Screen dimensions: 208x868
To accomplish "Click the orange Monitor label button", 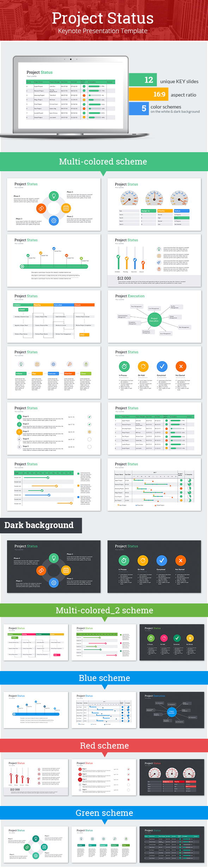I will pyautogui.click(x=69, y=373).
